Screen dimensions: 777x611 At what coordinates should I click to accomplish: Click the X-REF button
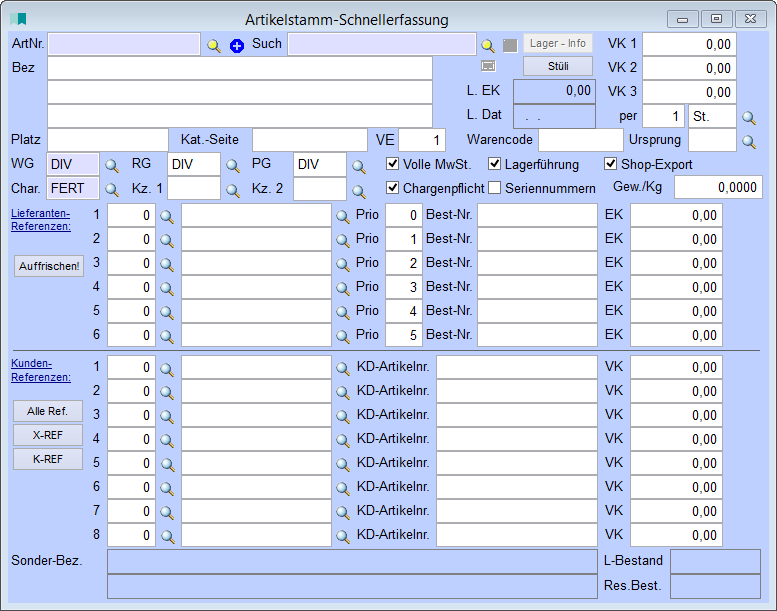point(48,435)
